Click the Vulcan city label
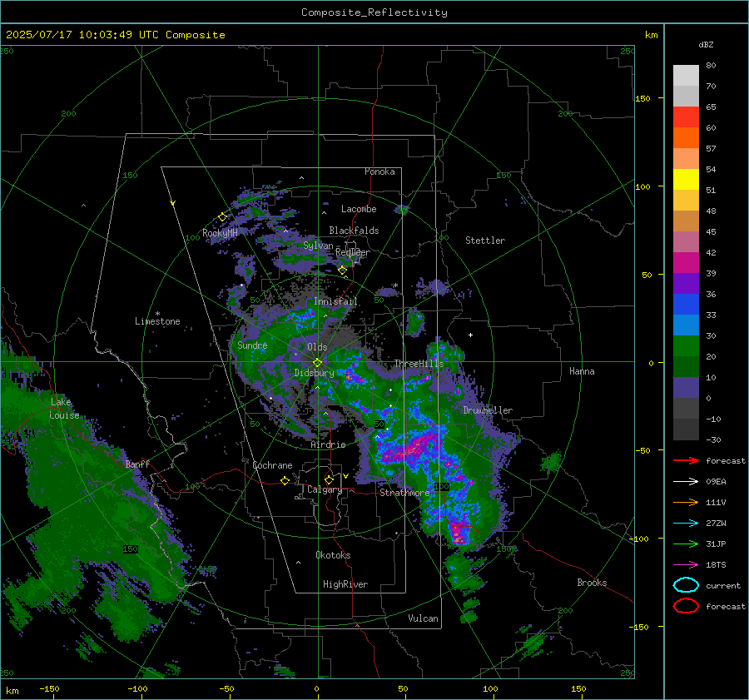The image size is (749, 700). coord(423,618)
